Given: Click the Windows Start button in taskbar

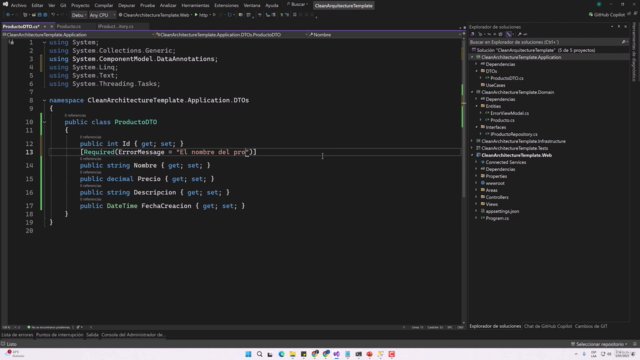Looking at the screenshot, I should (x=248, y=354).
